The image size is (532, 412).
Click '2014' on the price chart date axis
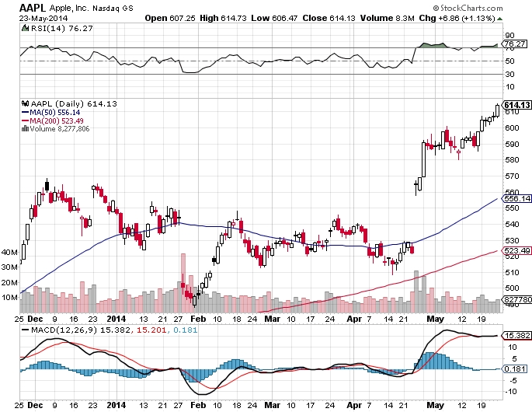pos(116,319)
